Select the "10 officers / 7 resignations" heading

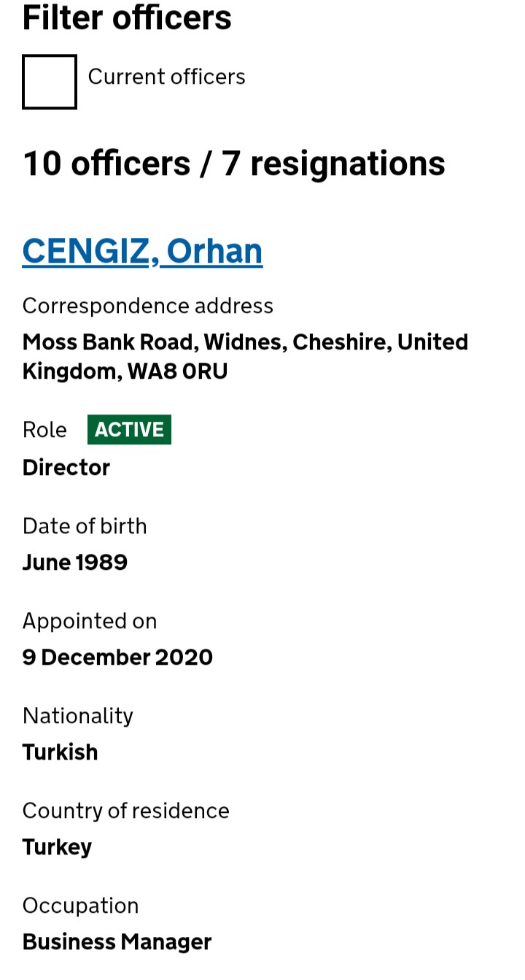pos(234,163)
